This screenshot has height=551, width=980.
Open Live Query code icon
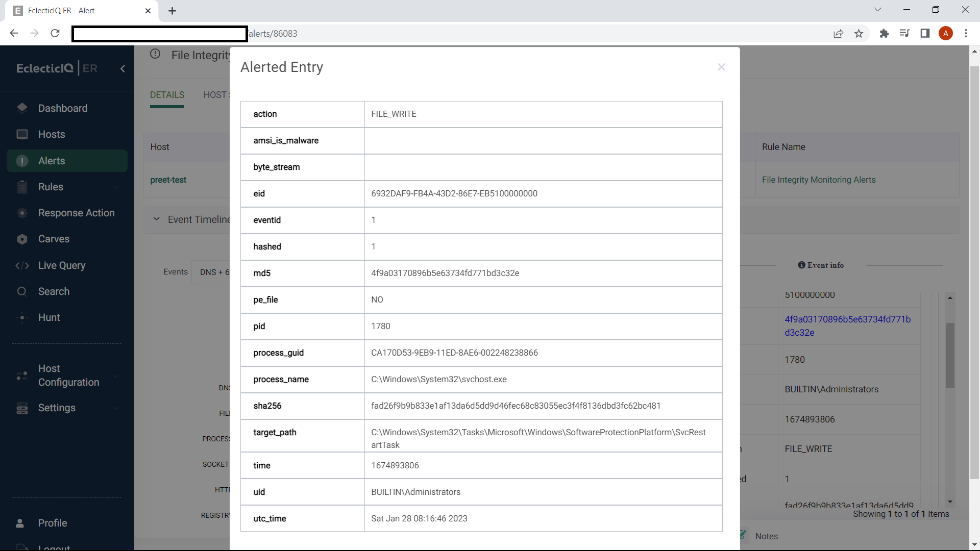[x=22, y=265]
